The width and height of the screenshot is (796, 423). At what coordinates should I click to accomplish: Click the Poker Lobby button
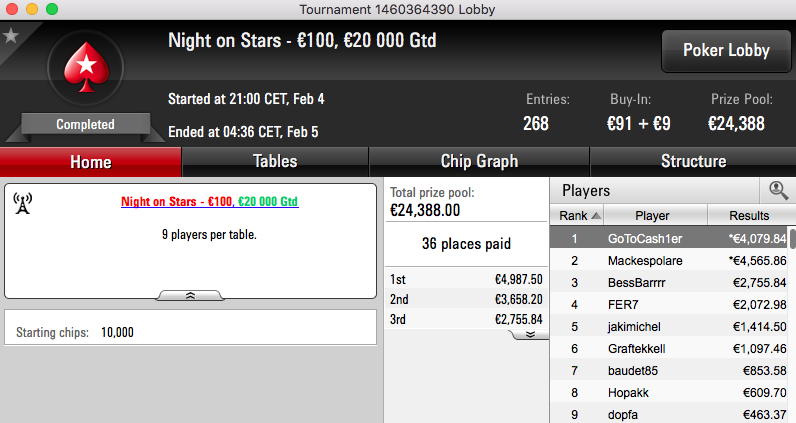coord(726,50)
